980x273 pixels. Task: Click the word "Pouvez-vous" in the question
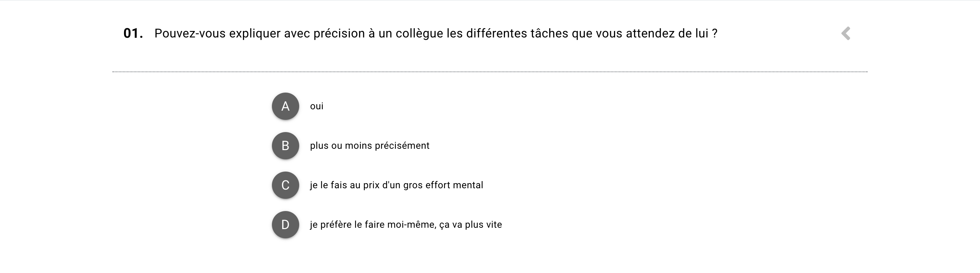click(x=190, y=33)
